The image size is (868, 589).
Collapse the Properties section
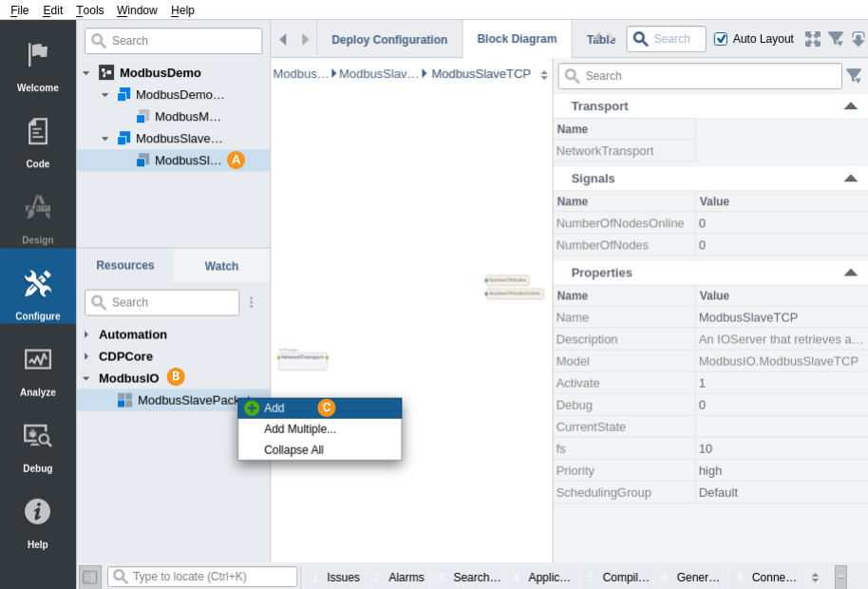(x=850, y=273)
